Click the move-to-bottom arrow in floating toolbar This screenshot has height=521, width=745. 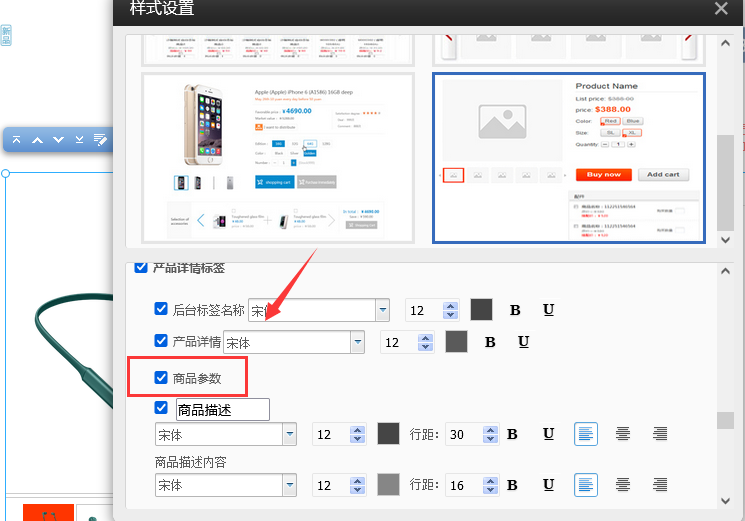[79, 140]
